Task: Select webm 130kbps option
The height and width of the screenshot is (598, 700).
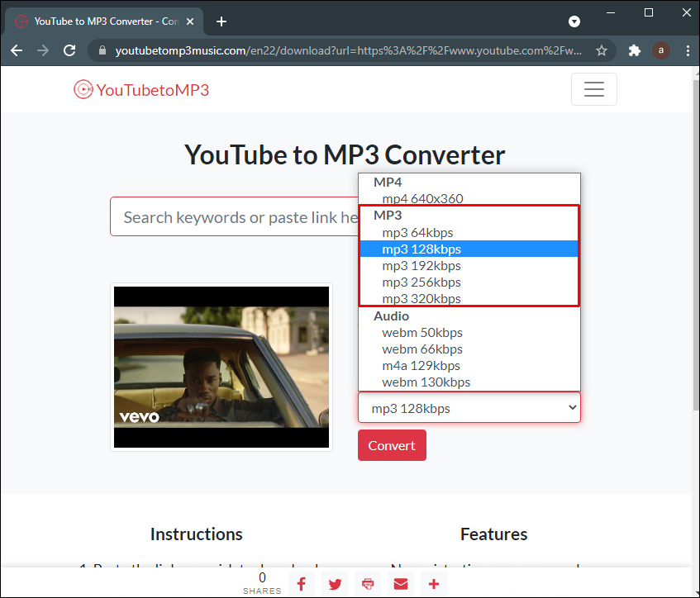Action: (469, 382)
